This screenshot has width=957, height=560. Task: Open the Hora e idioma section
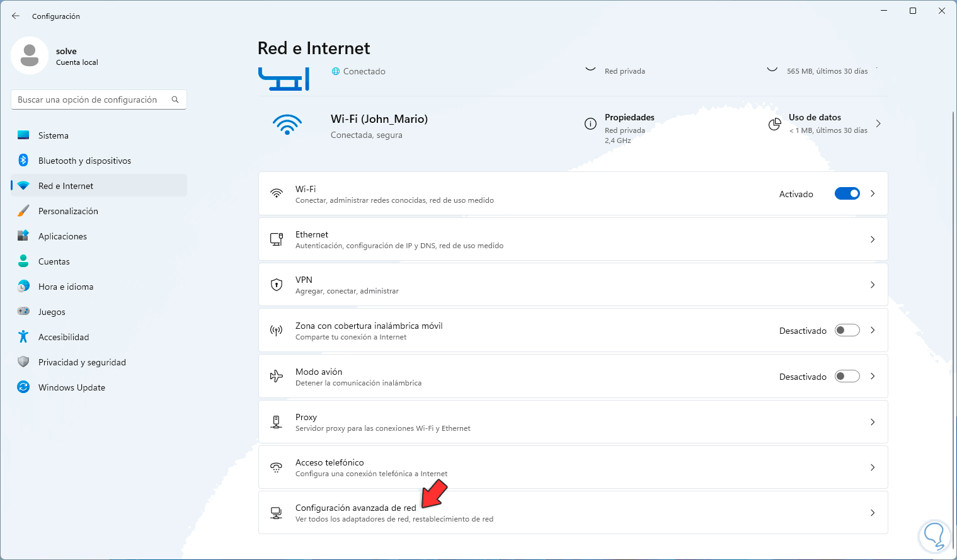(x=66, y=287)
